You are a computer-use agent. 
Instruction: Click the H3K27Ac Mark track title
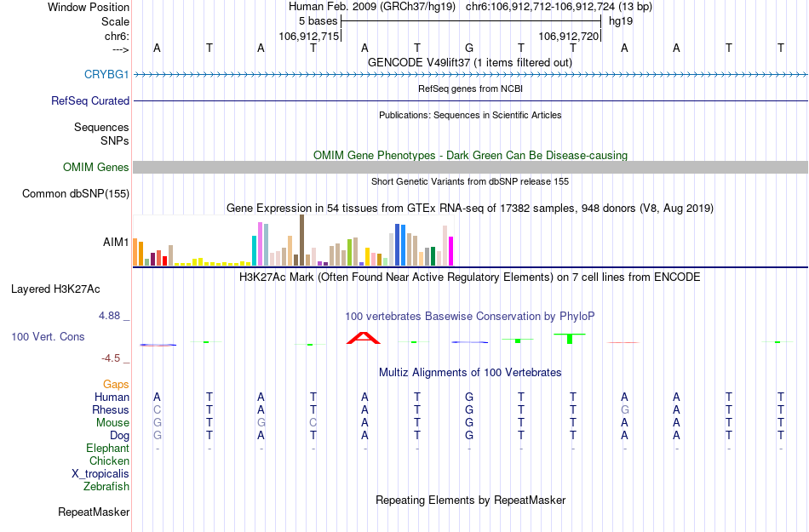[469, 277]
